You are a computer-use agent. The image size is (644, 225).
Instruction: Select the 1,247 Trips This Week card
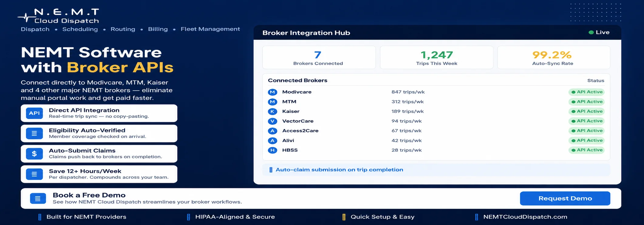(437, 57)
